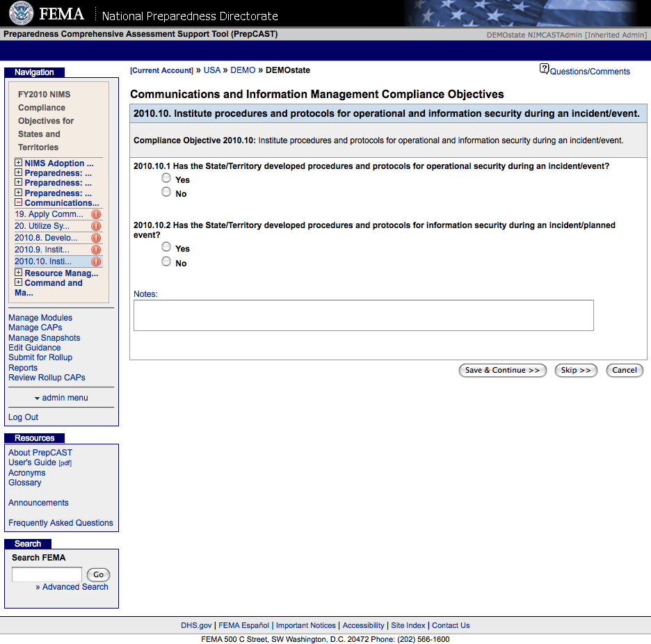Open Glossary link
This screenshot has width=651, height=644.
point(25,483)
